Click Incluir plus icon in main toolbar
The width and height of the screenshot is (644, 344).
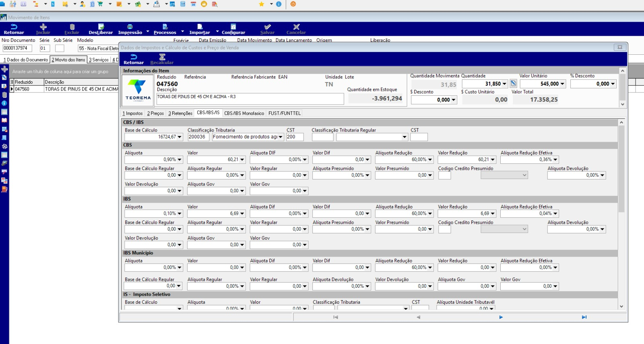(x=43, y=27)
